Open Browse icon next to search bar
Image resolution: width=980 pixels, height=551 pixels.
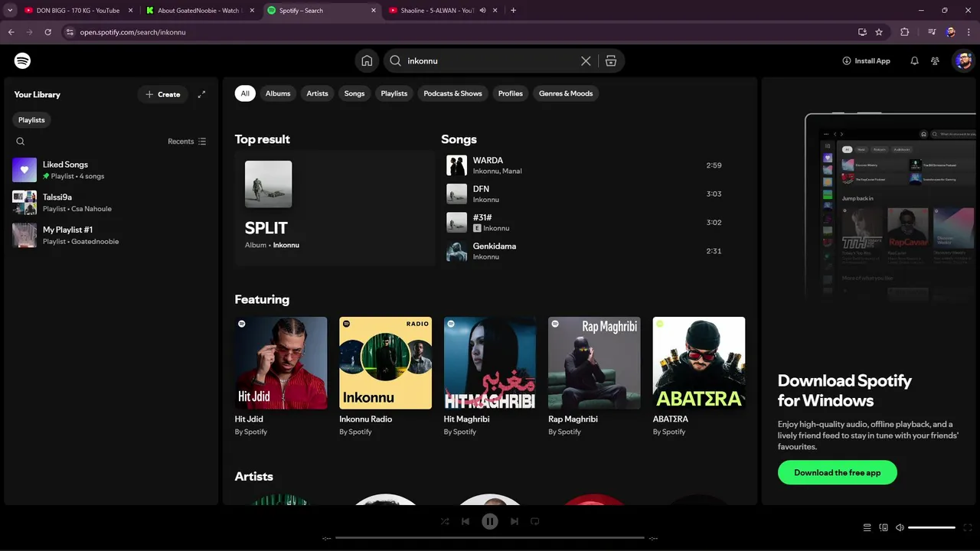click(611, 60)
